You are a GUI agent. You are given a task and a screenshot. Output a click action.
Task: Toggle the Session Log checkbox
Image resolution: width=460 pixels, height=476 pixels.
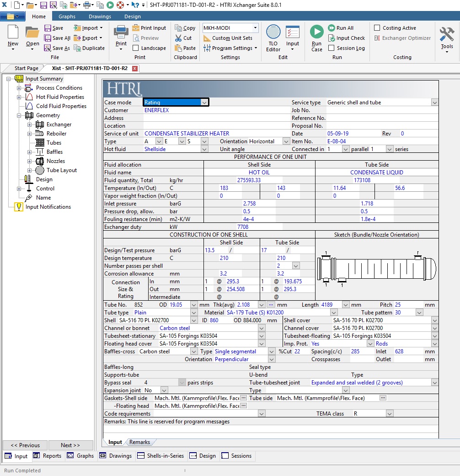pos(332,48)
